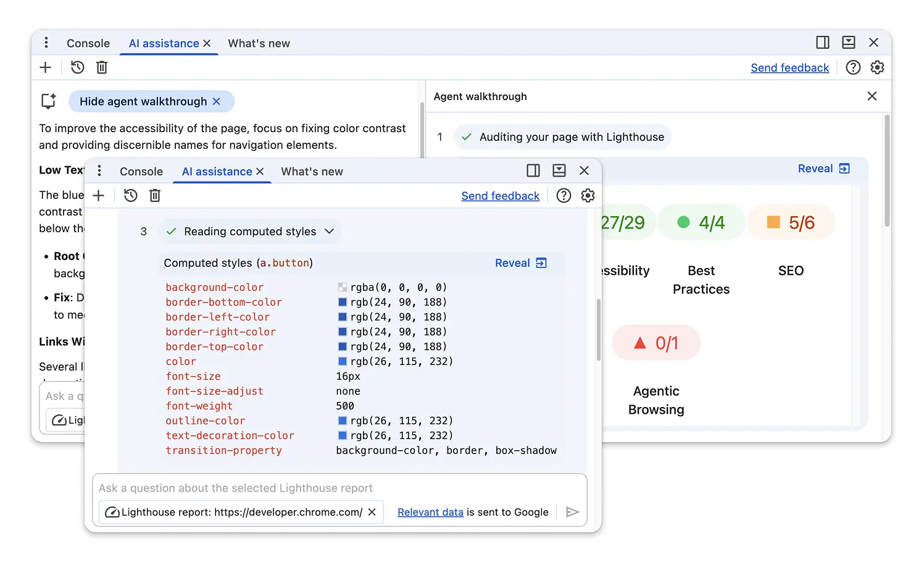
Task: Open settings gear in back panel toolbar
Action: (x=877, y=67)
